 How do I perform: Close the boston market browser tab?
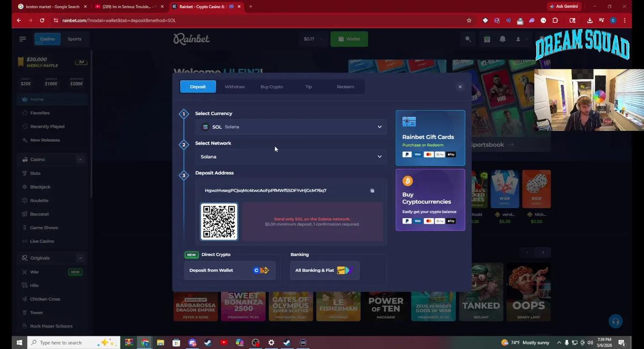[85, 7]
